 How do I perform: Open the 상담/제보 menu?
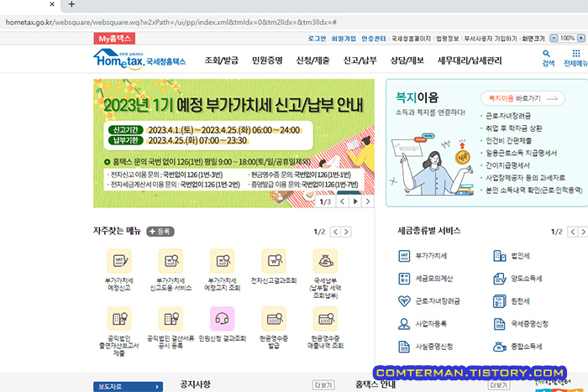407,60
